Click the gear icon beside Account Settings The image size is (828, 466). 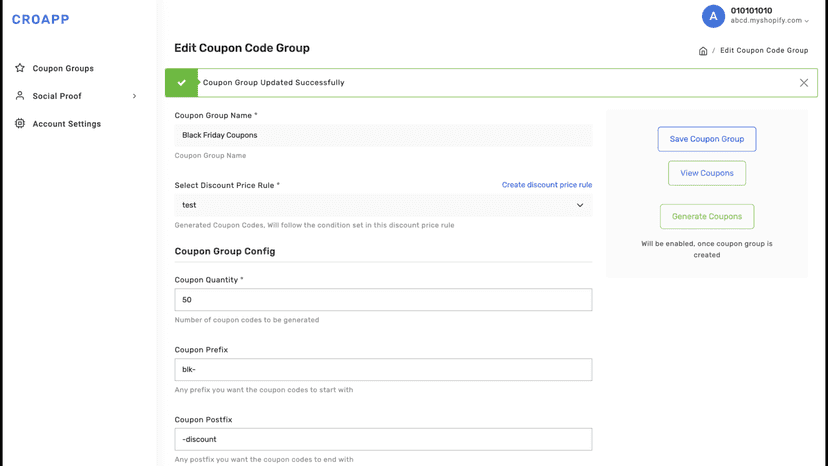(20, 123)
